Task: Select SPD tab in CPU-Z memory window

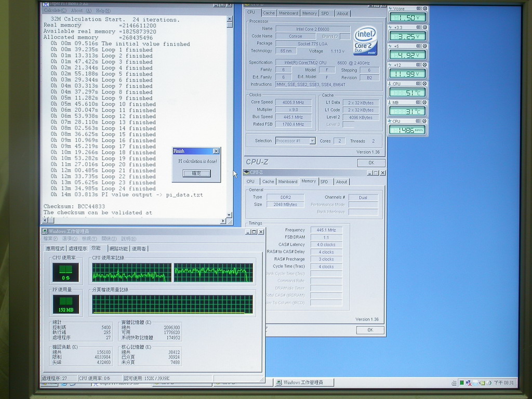Action: pyautogui.click(x=324, y=181)
